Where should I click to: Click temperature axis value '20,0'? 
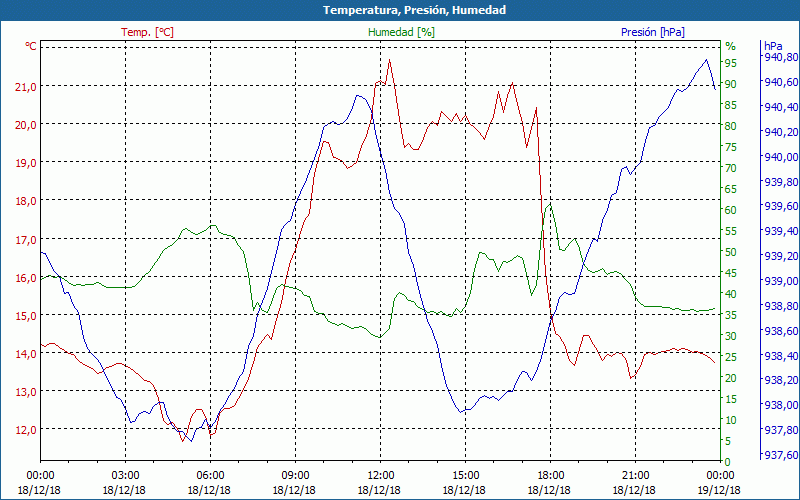coord(28,125)
